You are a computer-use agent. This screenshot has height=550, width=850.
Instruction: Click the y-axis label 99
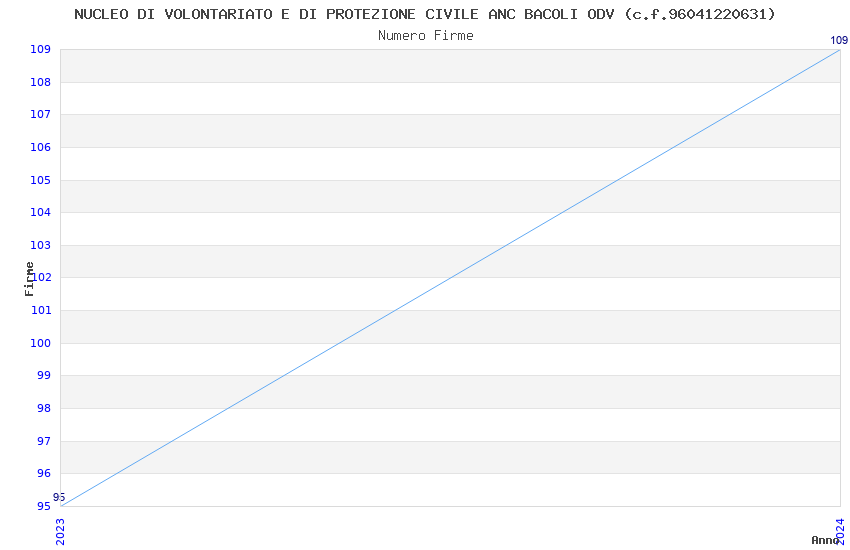pos(44,376)
